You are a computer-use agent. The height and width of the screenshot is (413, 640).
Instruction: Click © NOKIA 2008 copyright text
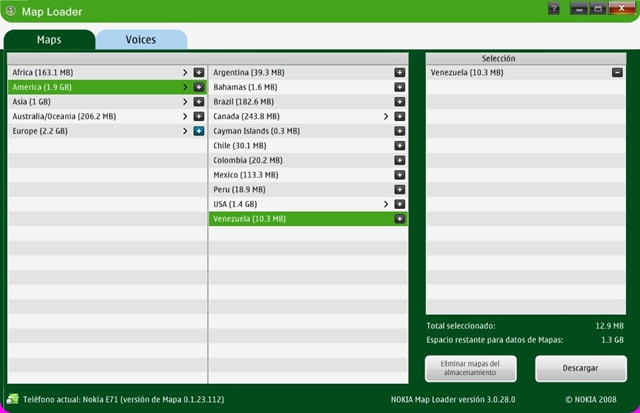591,400
